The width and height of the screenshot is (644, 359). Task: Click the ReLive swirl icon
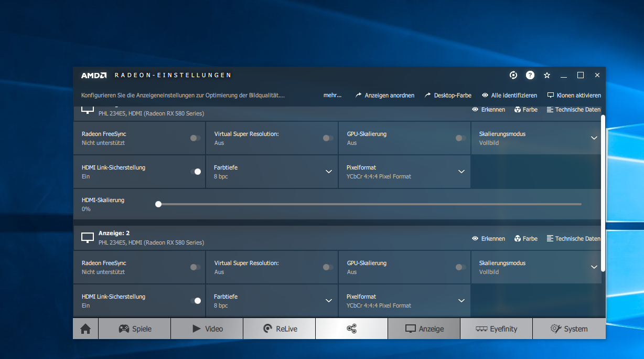click(x=267, y=329)
